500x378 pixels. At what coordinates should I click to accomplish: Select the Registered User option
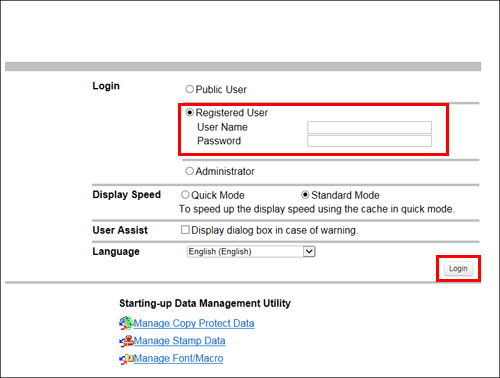click(x=189, y=113)
